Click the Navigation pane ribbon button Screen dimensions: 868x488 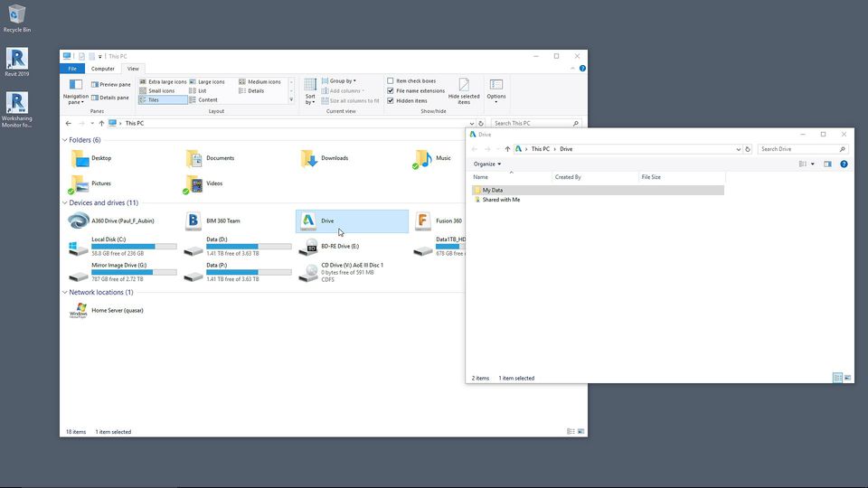[x=75, y=92]
